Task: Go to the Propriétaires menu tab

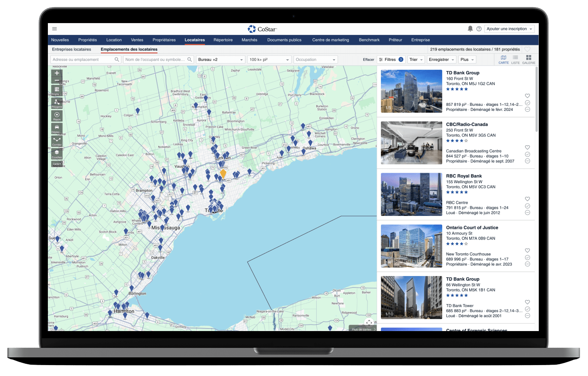Action: coord(164,40)
